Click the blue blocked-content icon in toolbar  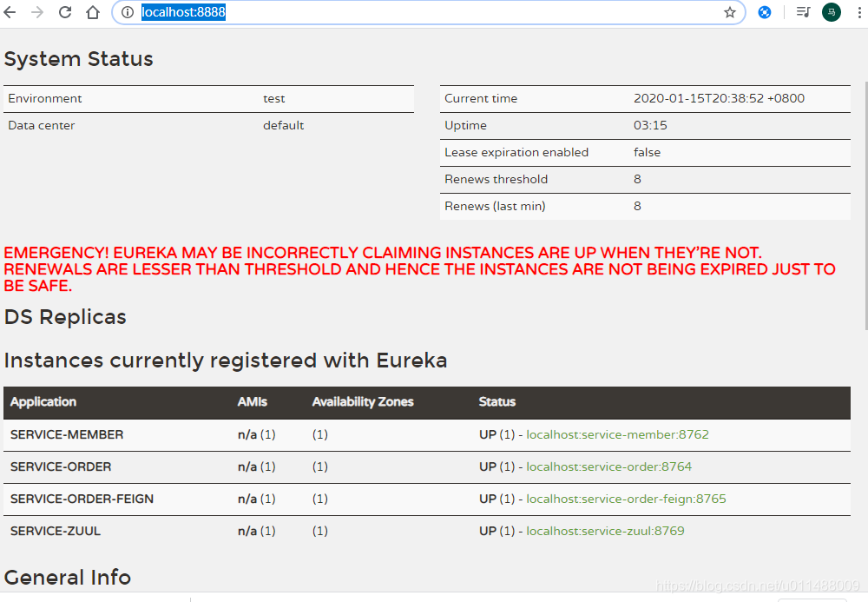point(765,12)
